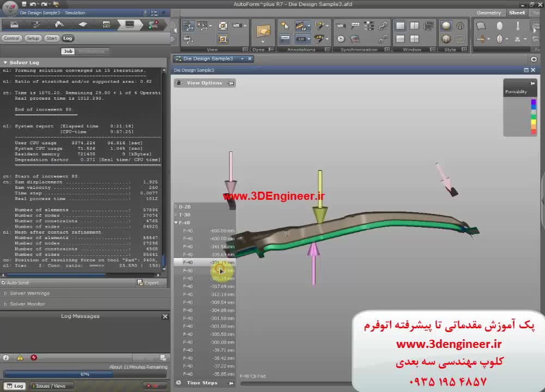Switch to the Geometry ribbon tab
The image size is (545, 392).
[x=488, y=13]
